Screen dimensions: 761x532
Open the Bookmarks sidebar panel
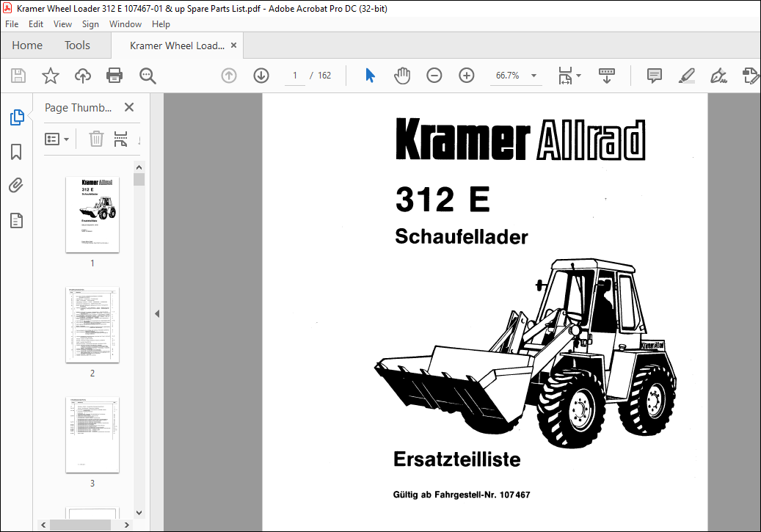pos(16,152)
